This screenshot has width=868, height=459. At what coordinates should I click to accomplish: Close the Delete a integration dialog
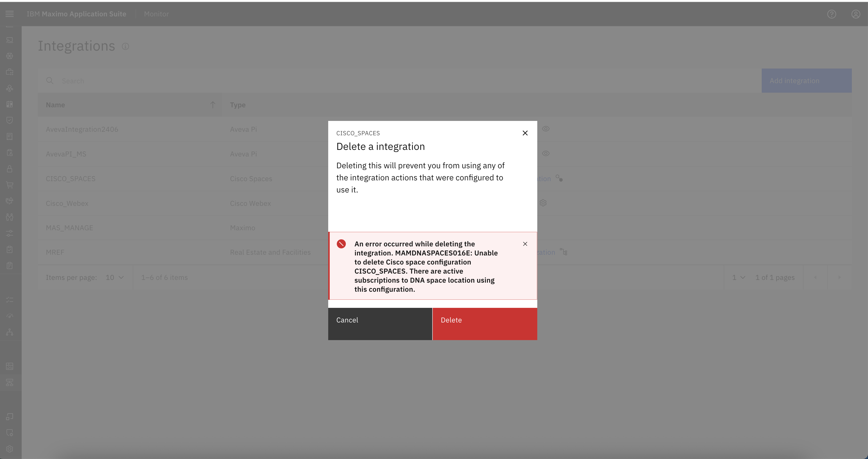click(x=525, y=133)
